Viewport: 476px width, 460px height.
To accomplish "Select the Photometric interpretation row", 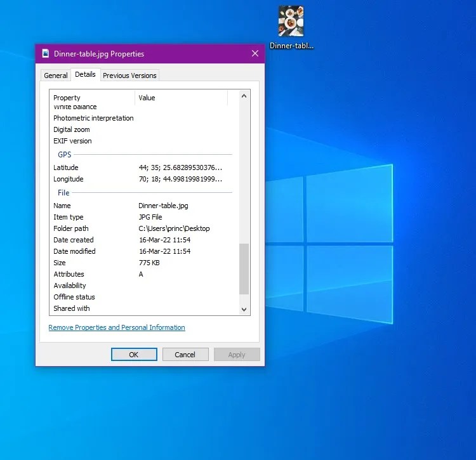I will (143, 118).
